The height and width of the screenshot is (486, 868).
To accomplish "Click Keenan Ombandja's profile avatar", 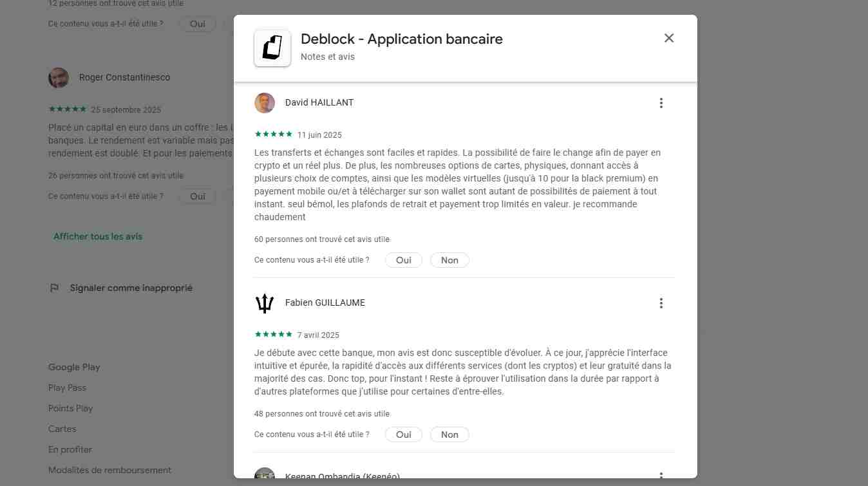I will point(265,475).
